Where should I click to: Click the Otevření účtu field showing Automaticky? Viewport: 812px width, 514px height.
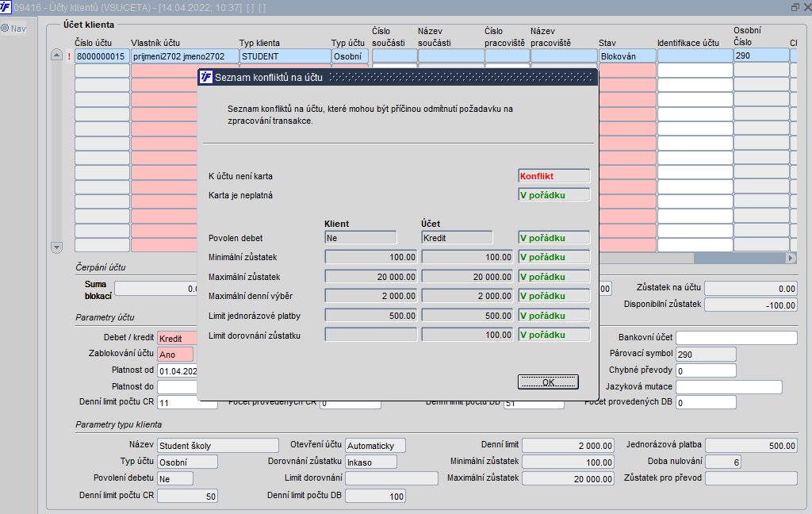pos(375,446)
